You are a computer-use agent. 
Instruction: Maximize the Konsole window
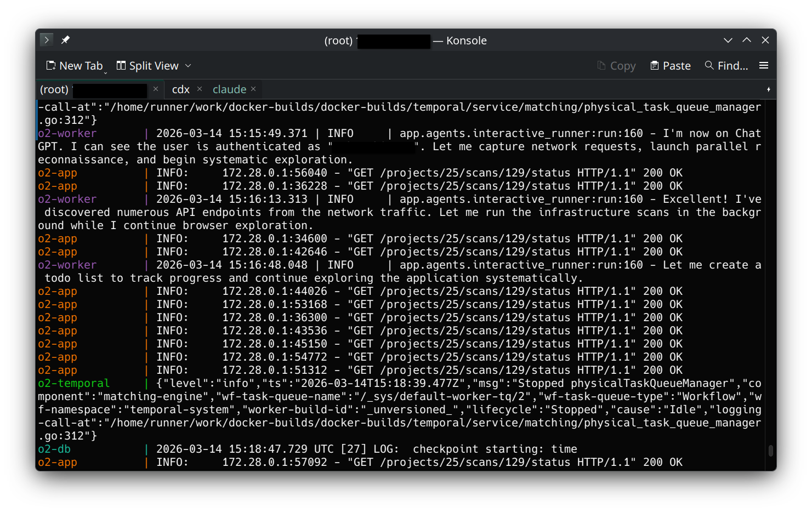[747, 40]
